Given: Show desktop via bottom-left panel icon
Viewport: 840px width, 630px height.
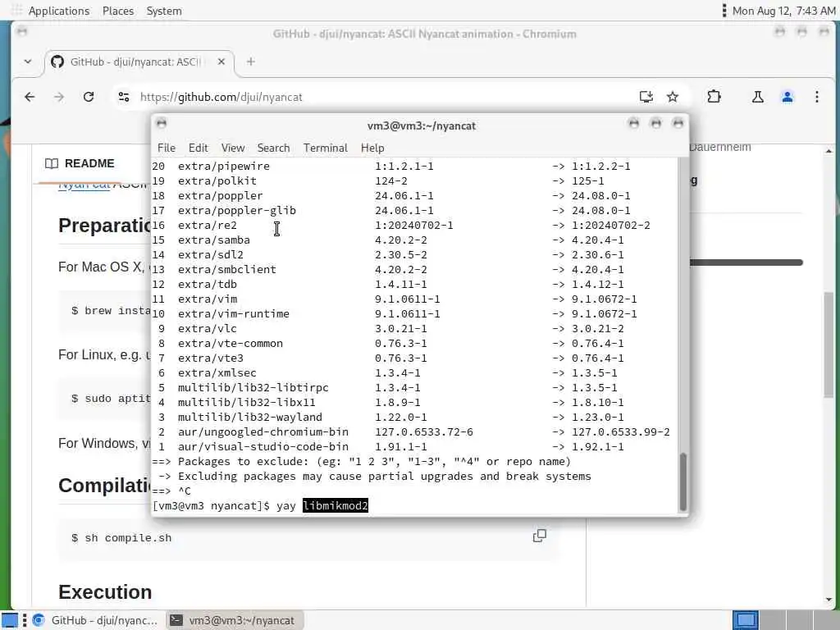Looking at the screenshot, I should (9, 620).
